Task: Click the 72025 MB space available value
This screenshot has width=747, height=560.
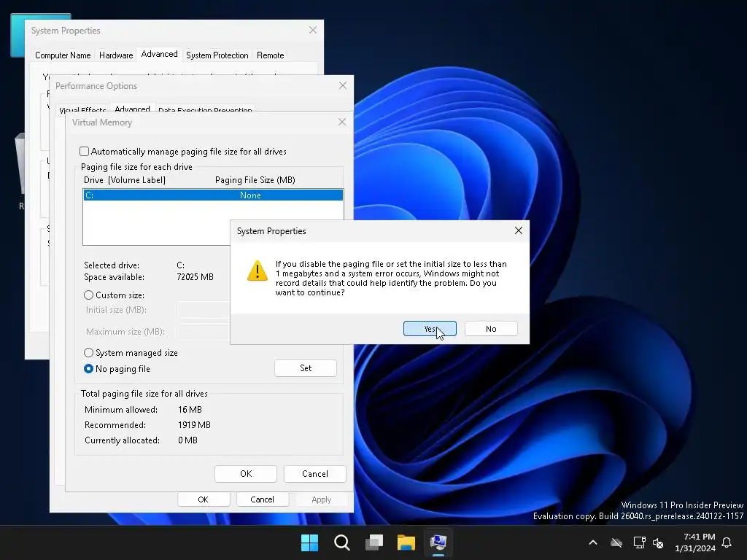Action: [x=195, y=276]
